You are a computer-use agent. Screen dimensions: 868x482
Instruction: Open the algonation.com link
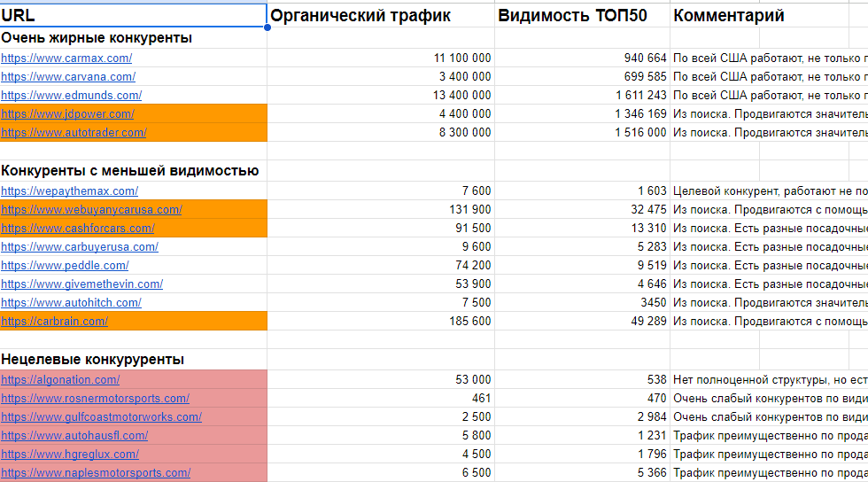(x=60, y=380)
